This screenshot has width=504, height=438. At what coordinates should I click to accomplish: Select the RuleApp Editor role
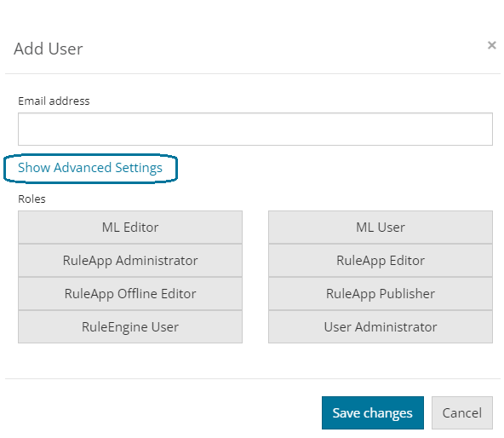381,261
